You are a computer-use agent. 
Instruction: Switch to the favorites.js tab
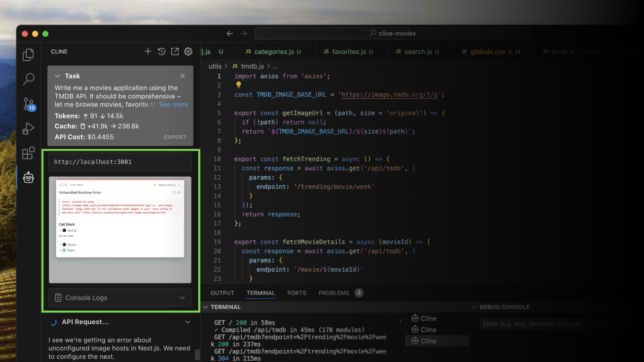tap(349, 51)
